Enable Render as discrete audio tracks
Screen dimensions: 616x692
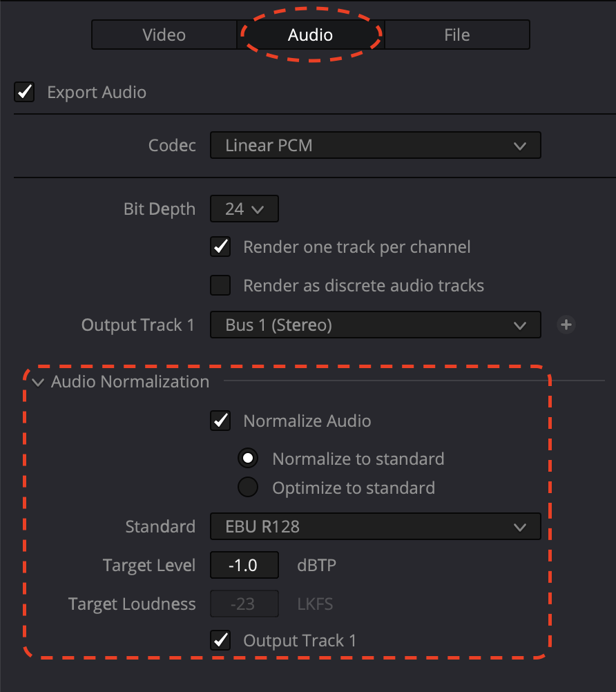[x=221, y=285]
